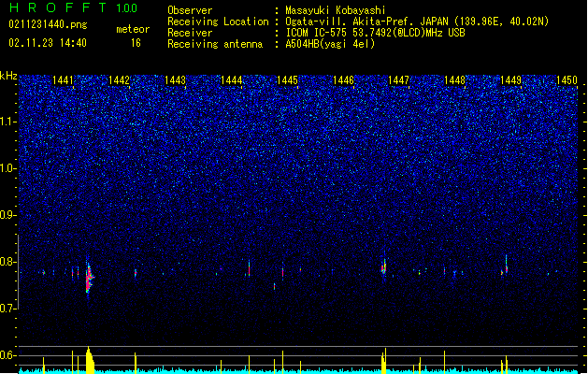This screenshot has width=588, height=374.
Task: Click the 1446 time marker
Action: pos(343,80)
